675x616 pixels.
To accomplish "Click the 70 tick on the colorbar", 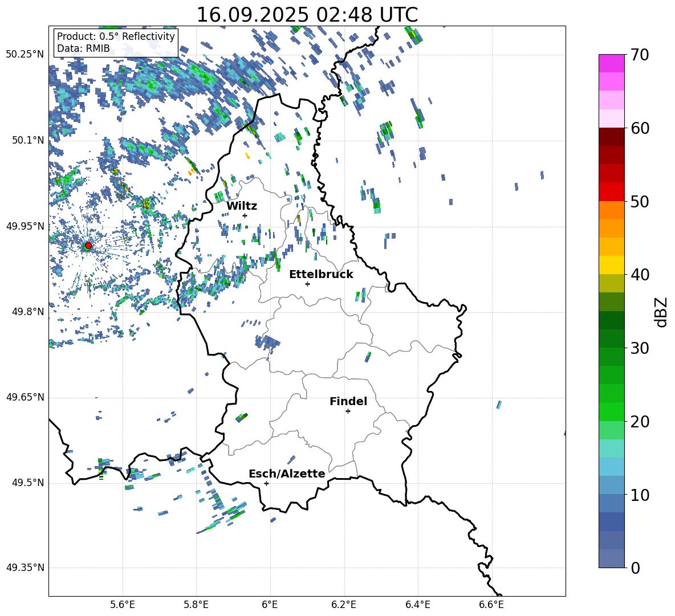I will click(x=640, y=55).
